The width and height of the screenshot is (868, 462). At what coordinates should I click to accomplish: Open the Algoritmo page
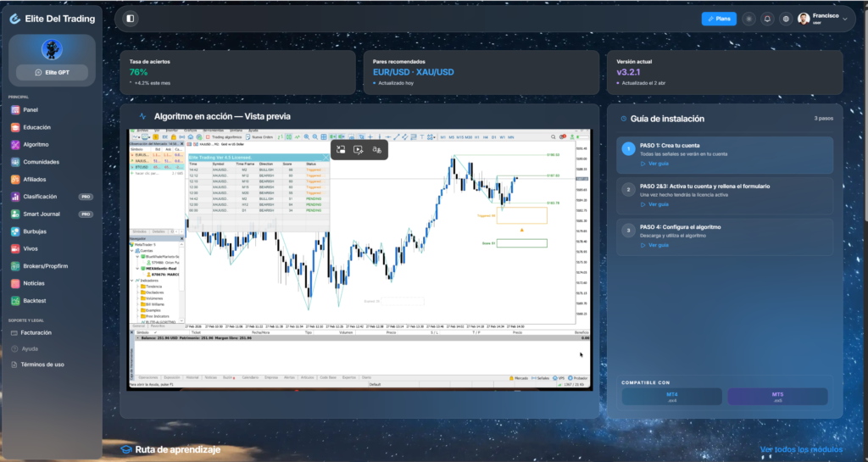coord(51,144)
